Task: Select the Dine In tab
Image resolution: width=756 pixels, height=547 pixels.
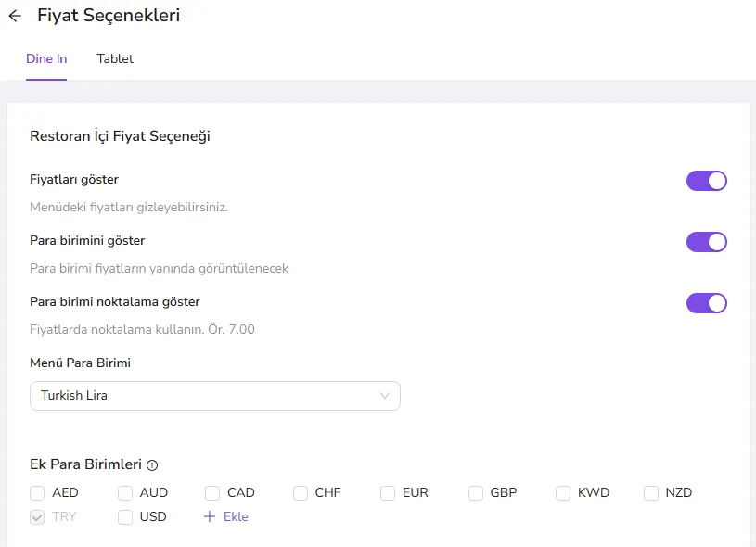Action: point(46,58)
